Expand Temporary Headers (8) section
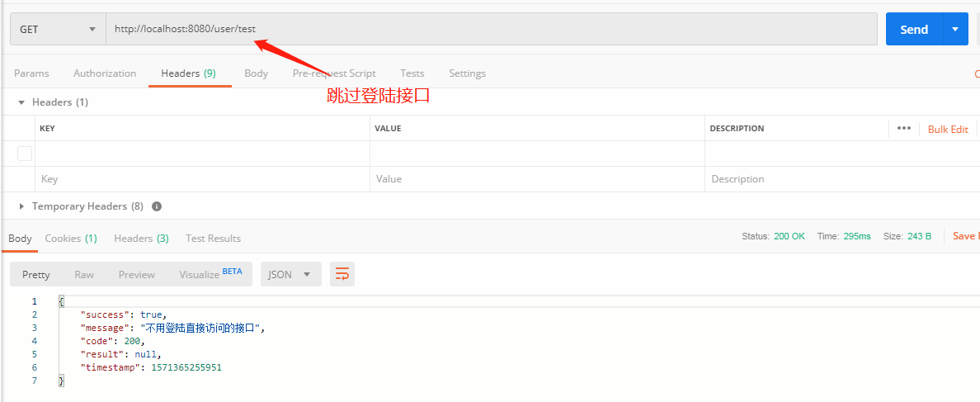Screen dimensions: 980x402 (x=22, y=206)
